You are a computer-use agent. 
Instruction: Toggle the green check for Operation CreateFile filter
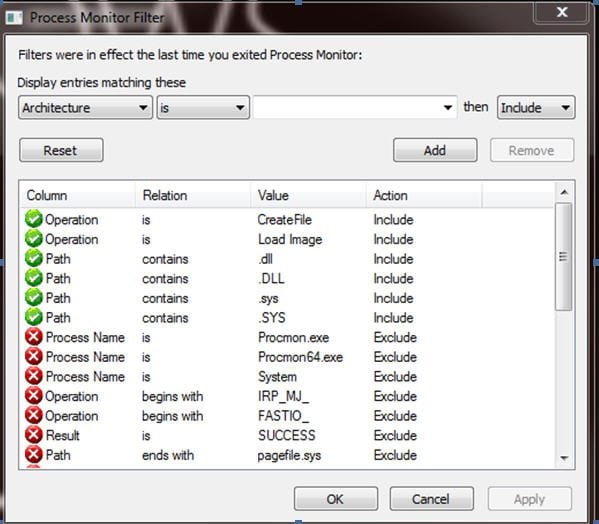[x=34, y=219]
